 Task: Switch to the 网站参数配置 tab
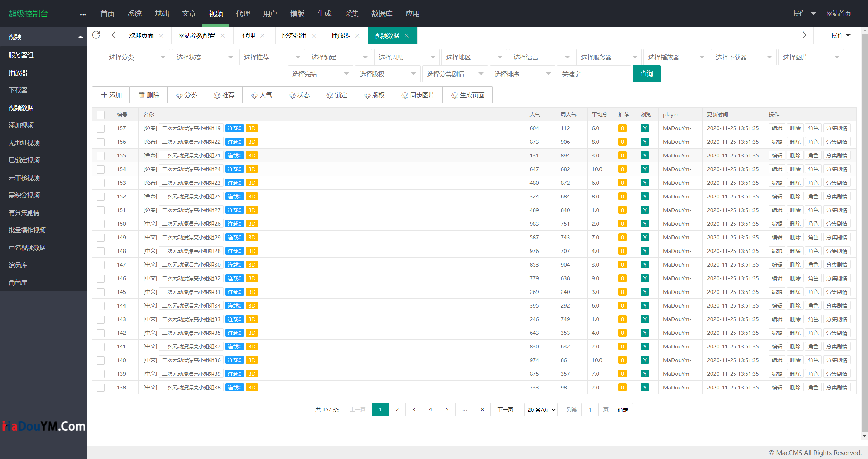coord(197,36)
